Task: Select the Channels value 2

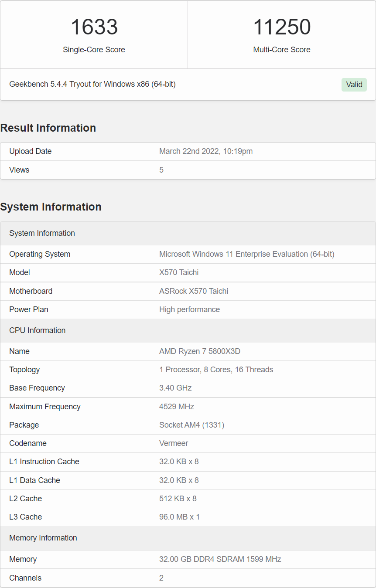Action: (x=161, y=578)
